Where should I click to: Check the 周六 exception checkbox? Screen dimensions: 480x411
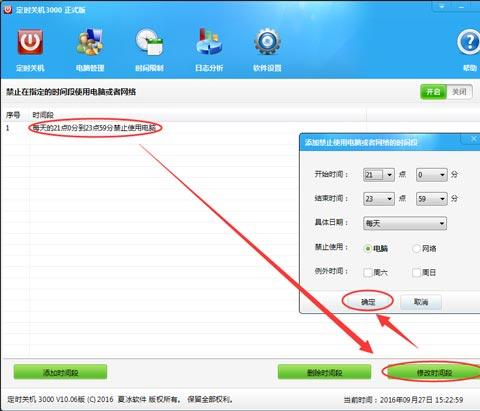pyautogui.click(x=368, y=273)
